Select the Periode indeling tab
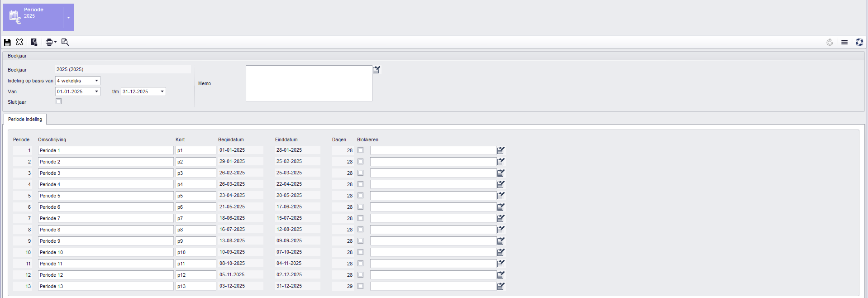This screenshot has height=298, width=868. coord(25,120)
